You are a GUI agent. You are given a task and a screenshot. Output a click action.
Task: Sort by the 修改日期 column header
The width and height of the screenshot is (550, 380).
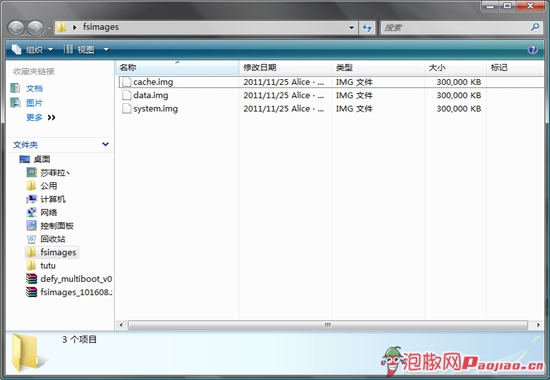285,67
